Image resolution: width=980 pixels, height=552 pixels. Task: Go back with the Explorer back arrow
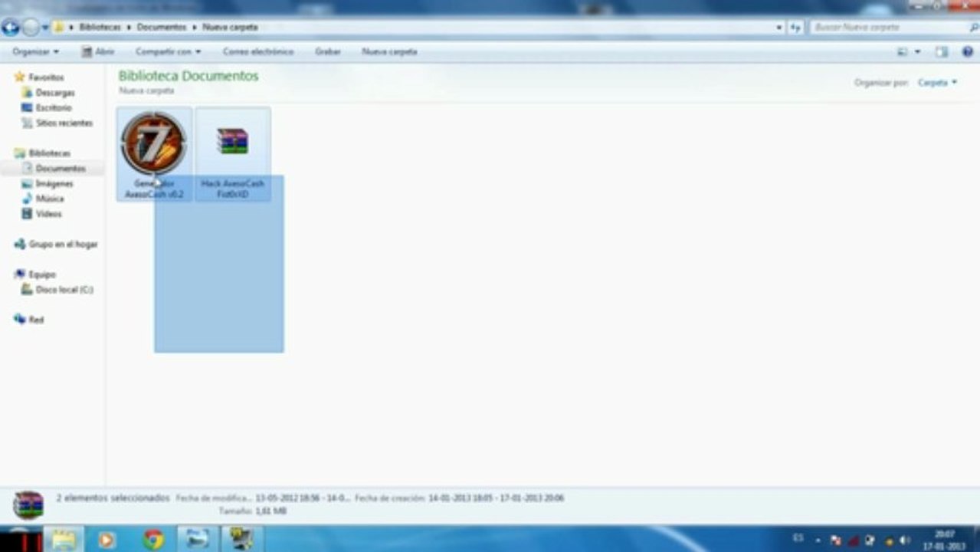click(11, 28)
